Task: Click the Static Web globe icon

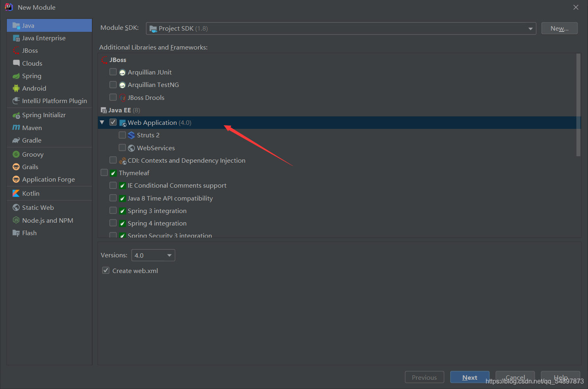Action: [16, 207]
